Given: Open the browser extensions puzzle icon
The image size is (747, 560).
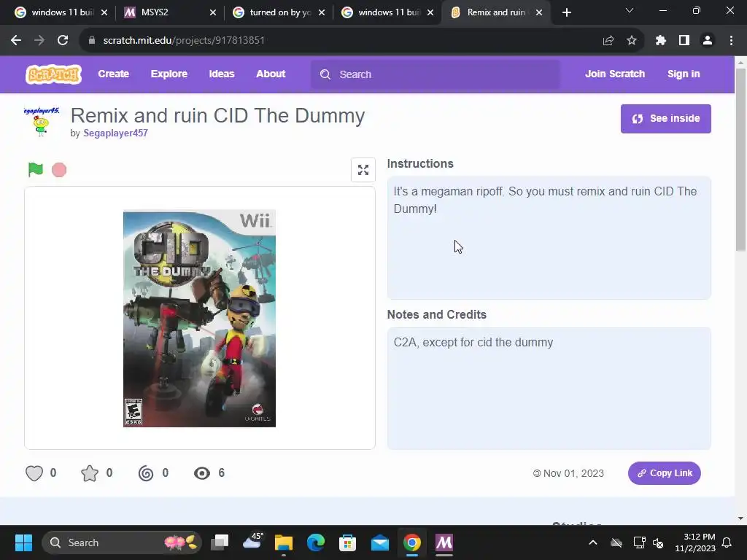Looking at the screenshot, I should (660, 41).
